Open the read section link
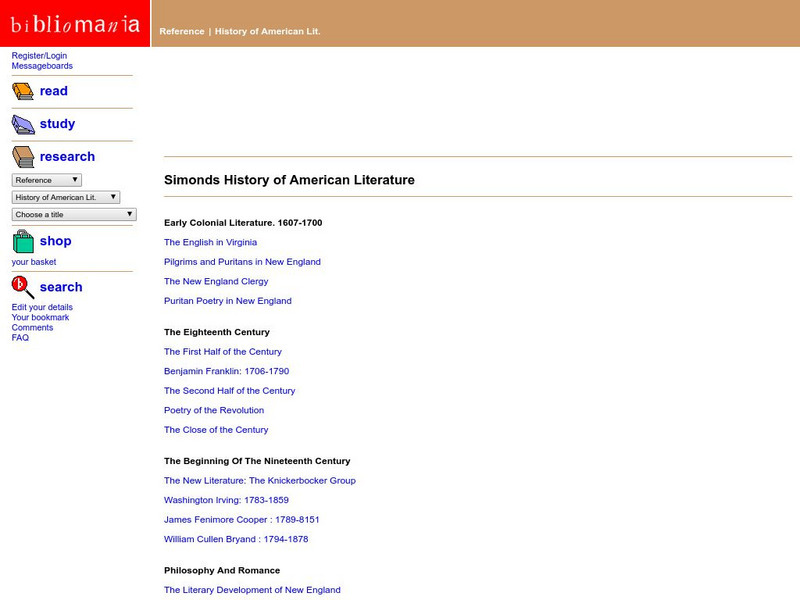Viewport: 800px width, 600px height. point(54,91)
